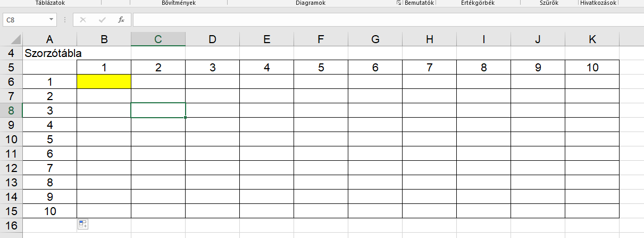Expand the Name Box dropdown arrow
The width and height of the screenshot is (644, 238).
point(52,20)
